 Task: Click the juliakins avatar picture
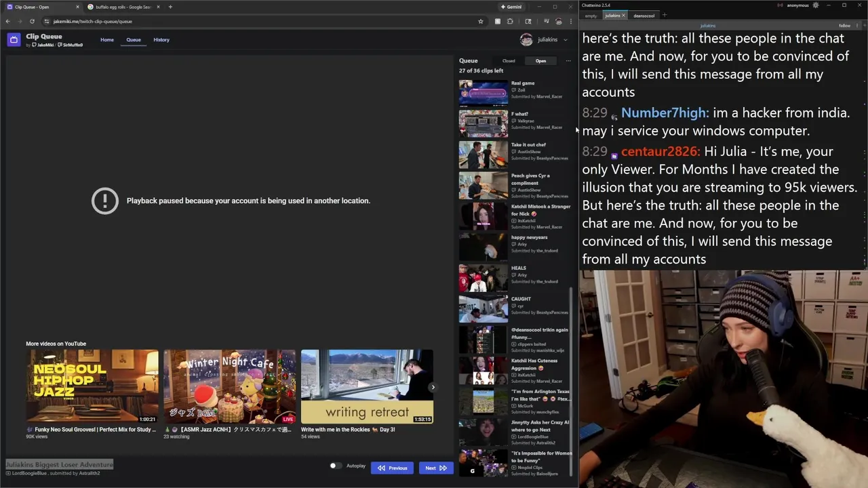tap(526, 40)
